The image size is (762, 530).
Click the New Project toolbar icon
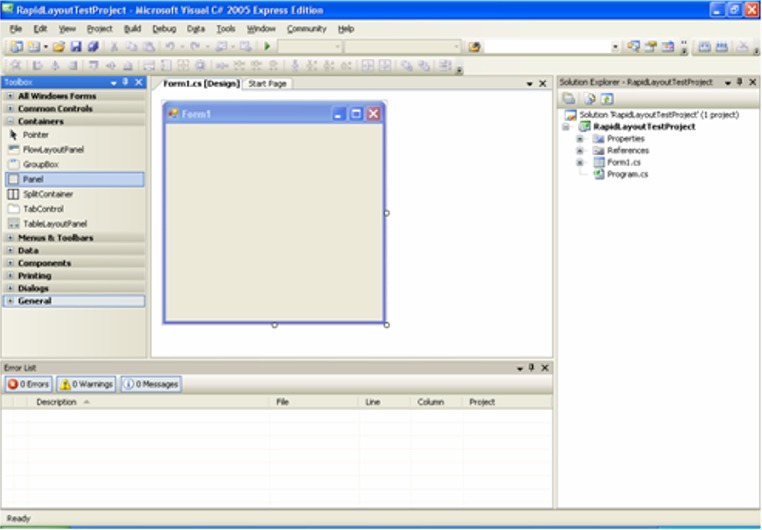pyautogui.click(x=16, y=47)
